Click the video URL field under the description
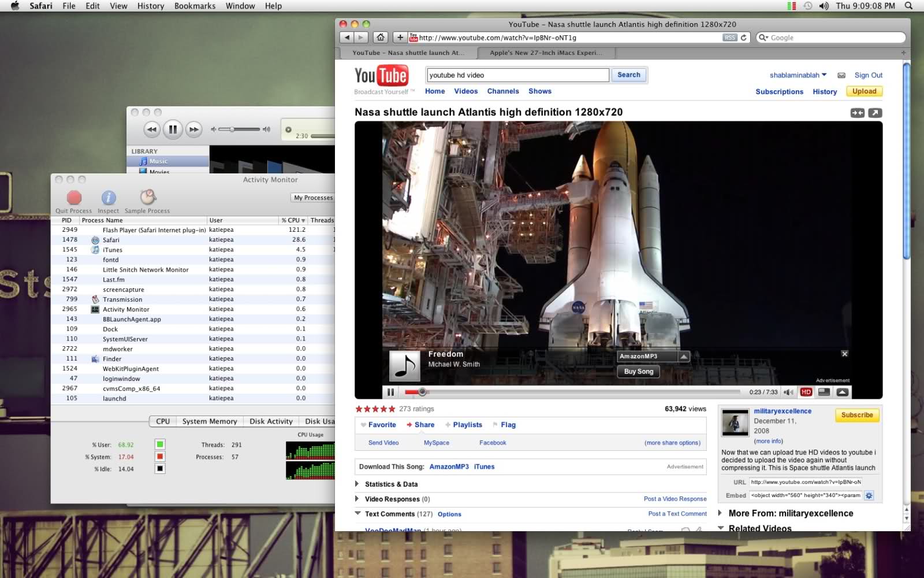This screenshot has width=924, height=578. click(806, 482)
